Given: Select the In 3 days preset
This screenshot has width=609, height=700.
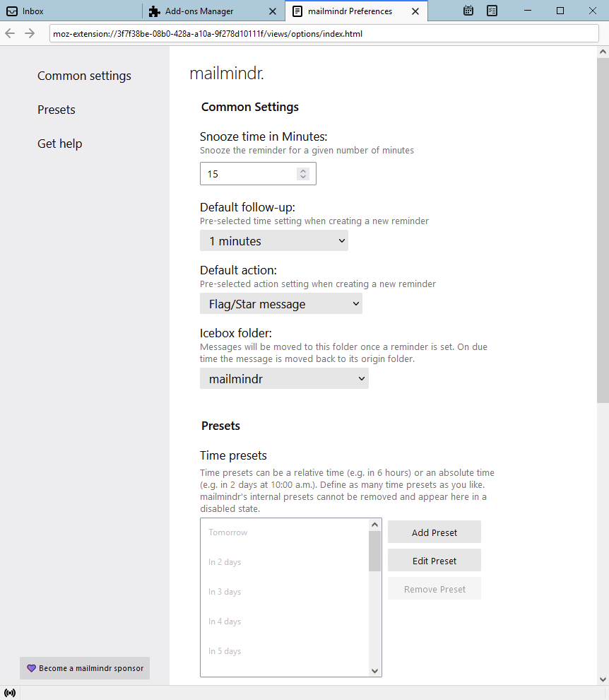Looking at the screenshot, I should point(285,592).
